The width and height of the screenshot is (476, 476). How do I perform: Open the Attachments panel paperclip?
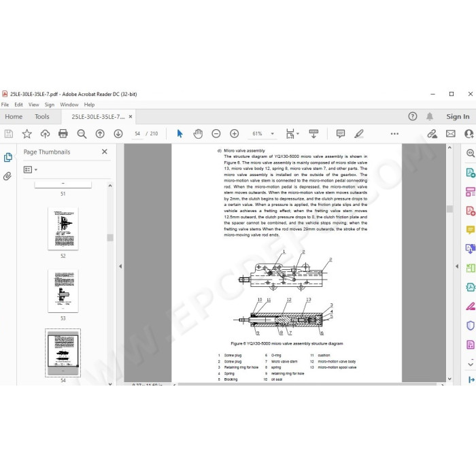pyautogui.click(x=7, y=176)
